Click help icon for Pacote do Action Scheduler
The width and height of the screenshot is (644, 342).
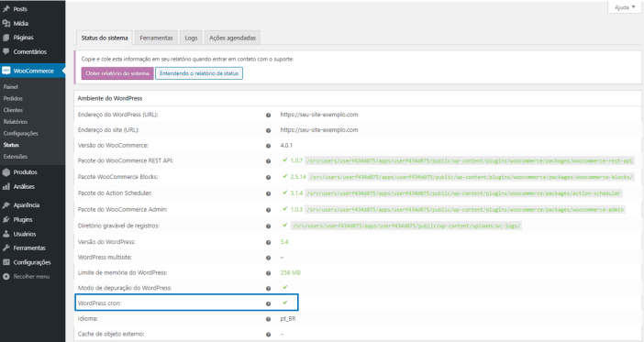pos(268,193)
